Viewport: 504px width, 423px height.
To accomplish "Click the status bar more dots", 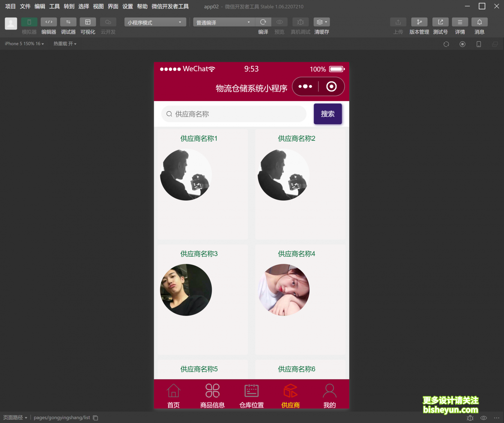I will [x=497, y=418].
